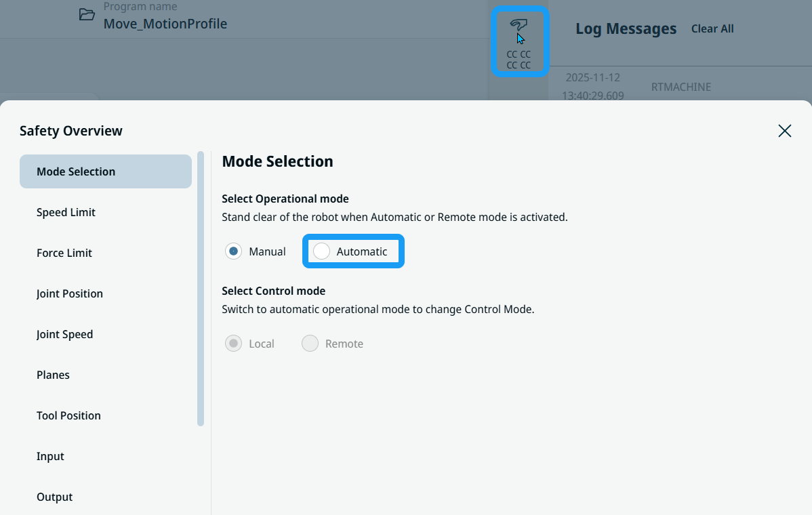The width and height of the screenshot is (812, 515).
Task: Show the Joint Position safety page
Action: pos(70,293)
